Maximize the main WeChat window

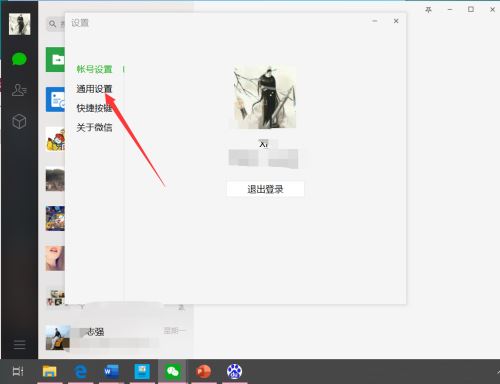(471, 10)
